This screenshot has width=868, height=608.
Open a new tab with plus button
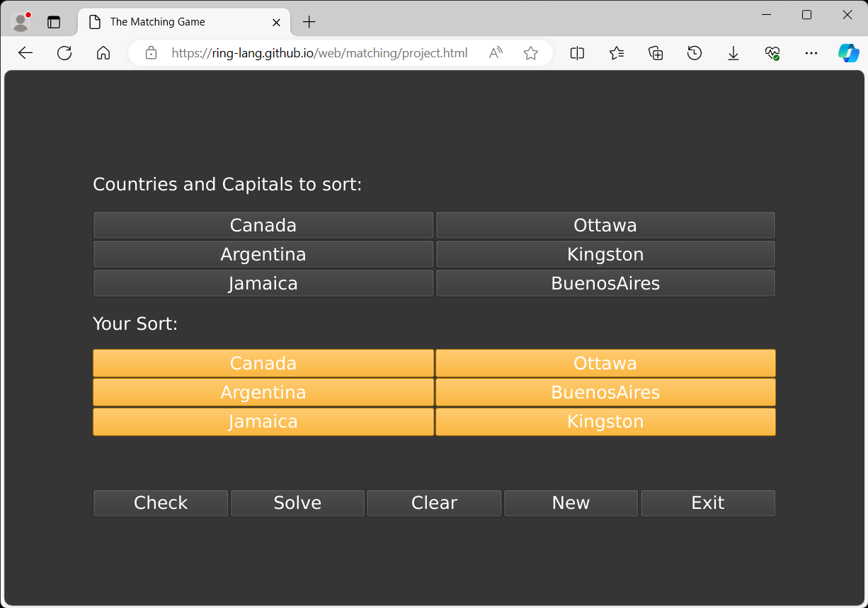point(309,22)
